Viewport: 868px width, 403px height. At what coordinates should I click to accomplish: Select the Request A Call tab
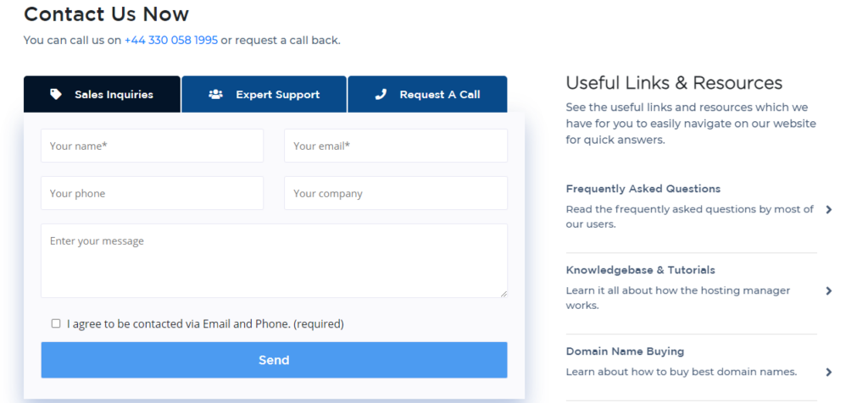pos(427,94)
